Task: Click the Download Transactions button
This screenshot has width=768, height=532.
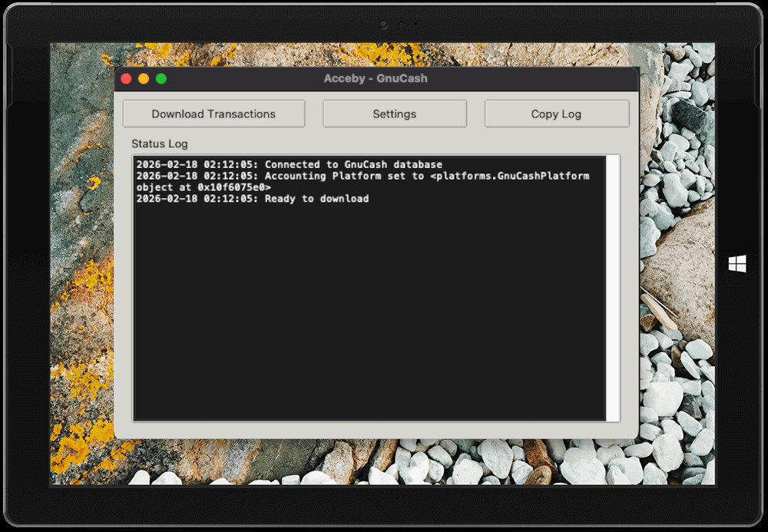Action: point(214,113)
